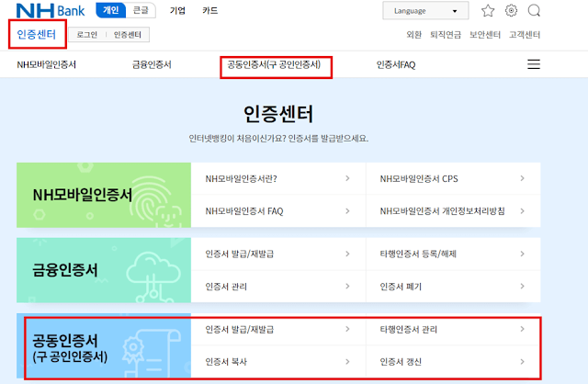Click arrow next to 개인정보처리방침
The width and height of the screenshot is (588, 384).
click(523, 211)
